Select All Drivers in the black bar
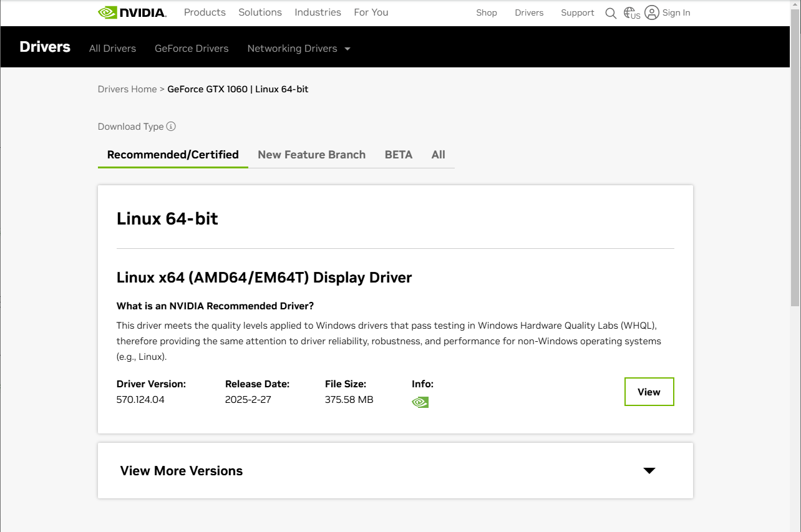This screenshot has height=532, width=801. point(112,49)
